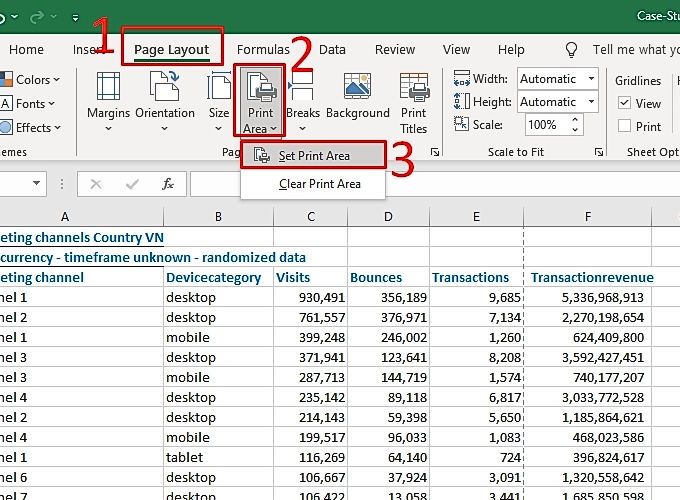Image resolution: width=680 pixels, height=500 pixels.
Task: Click the Height icon in Scale to Fit
Action: [x=461, y=101]
